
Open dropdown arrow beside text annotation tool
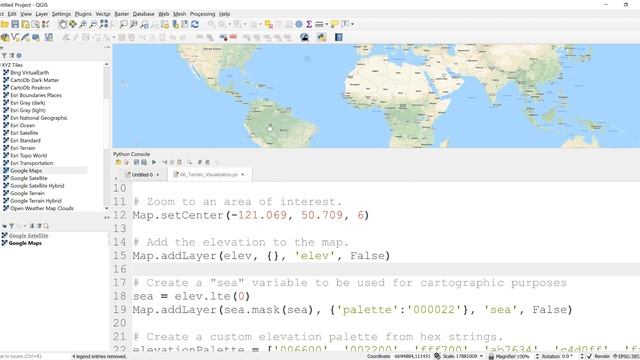tap(352, 24)
